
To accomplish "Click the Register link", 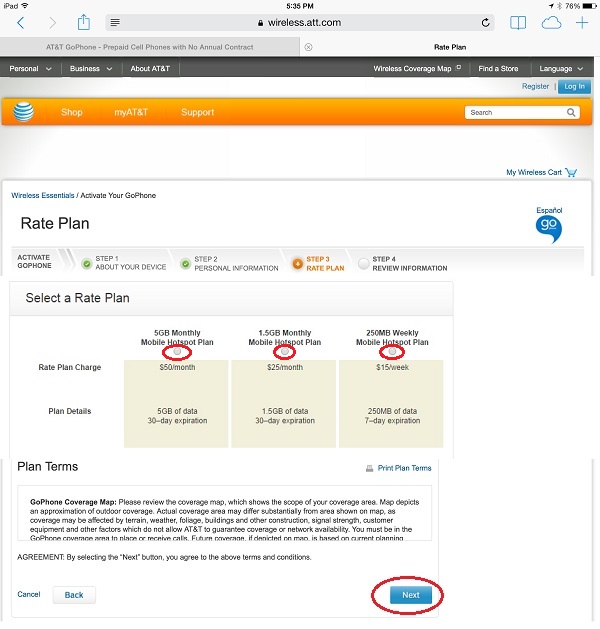I will (x=535, y=86).
